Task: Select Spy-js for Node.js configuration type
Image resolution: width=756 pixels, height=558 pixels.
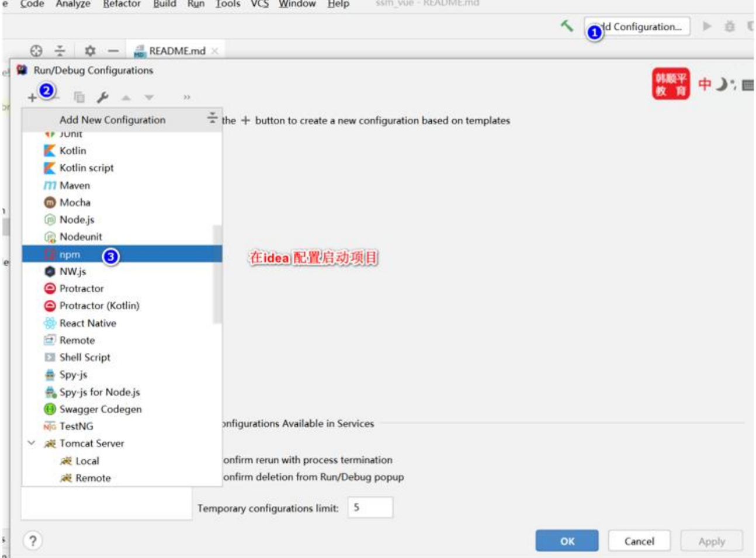Action: tap(122, 392)
